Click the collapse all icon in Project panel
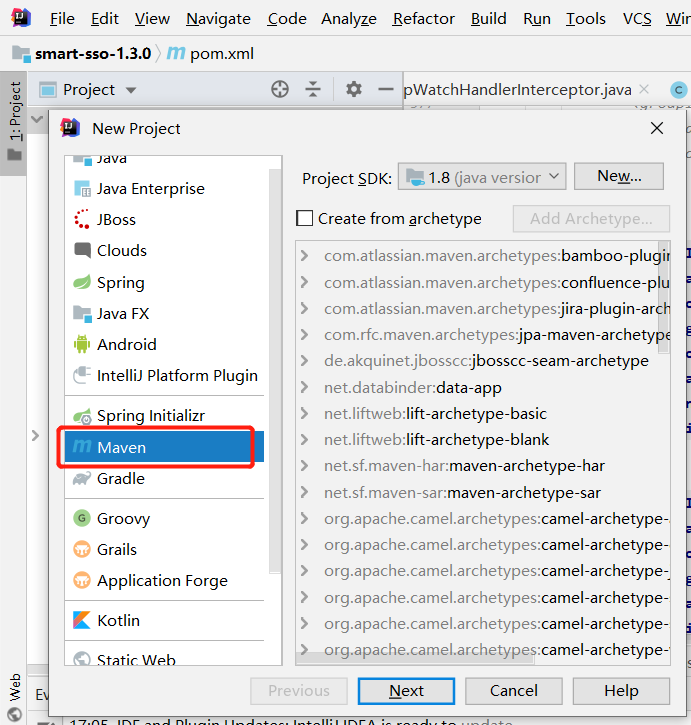Image resolution: width=691 pixels, height=725 pixels. [313, 89]
